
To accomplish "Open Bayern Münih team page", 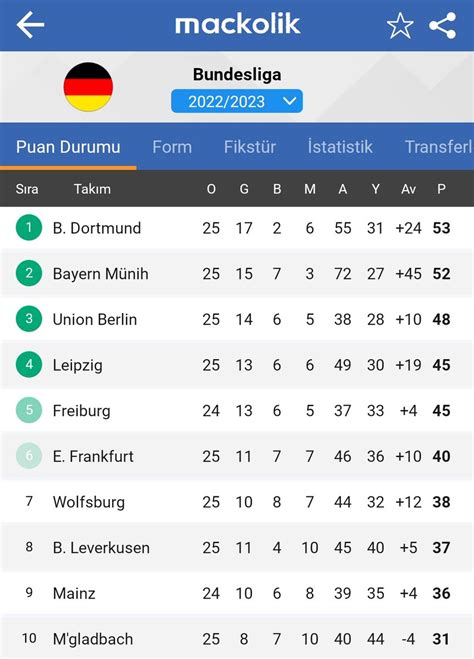I will [237, 274].
